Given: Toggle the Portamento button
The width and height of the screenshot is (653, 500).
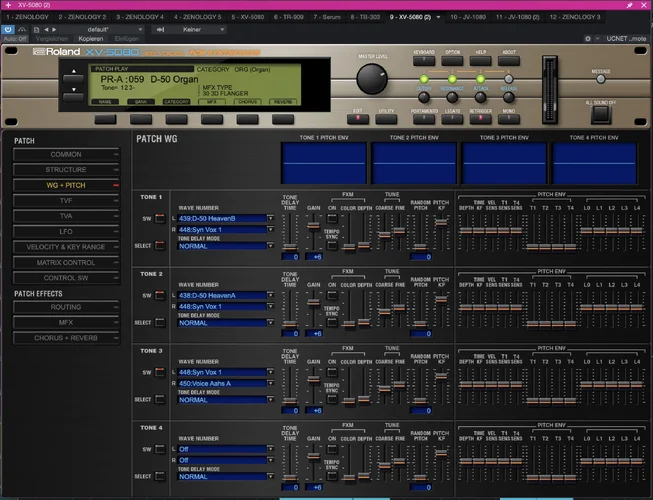Looking at the screenshot, I should [x=424, y=119].
